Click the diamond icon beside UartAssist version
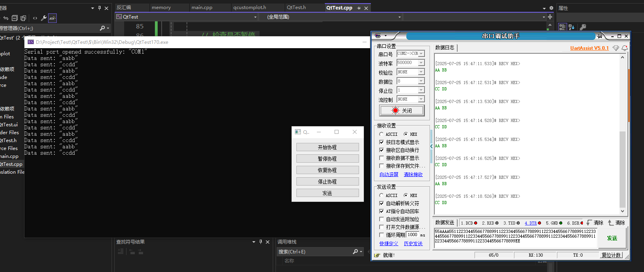The image size is (644, 272). pos(616,48)
